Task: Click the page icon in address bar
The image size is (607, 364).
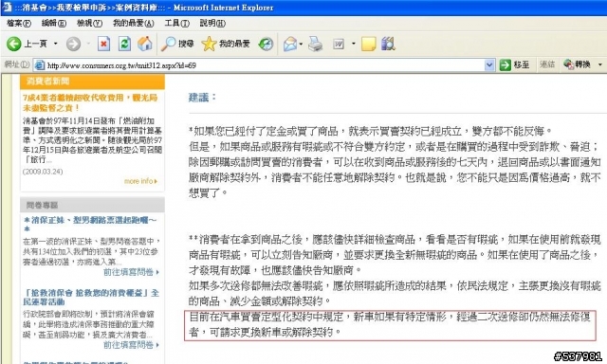Action: coord(40,65)
